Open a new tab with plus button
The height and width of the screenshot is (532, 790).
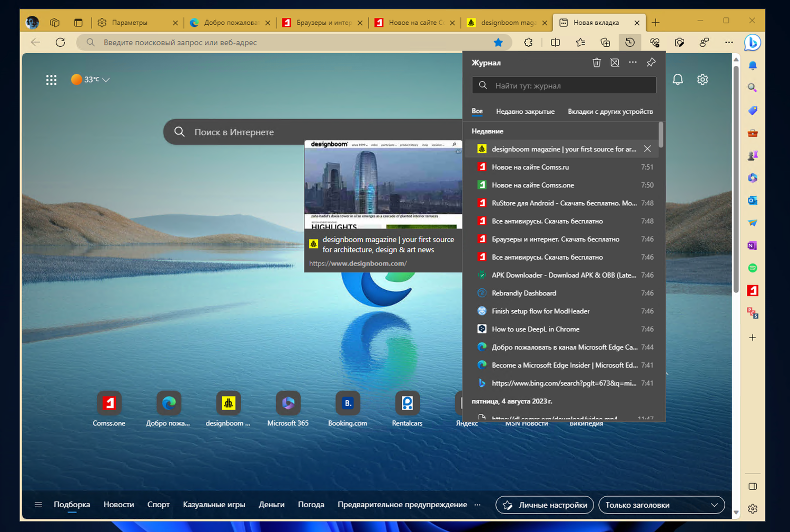[x=655, y=23]
